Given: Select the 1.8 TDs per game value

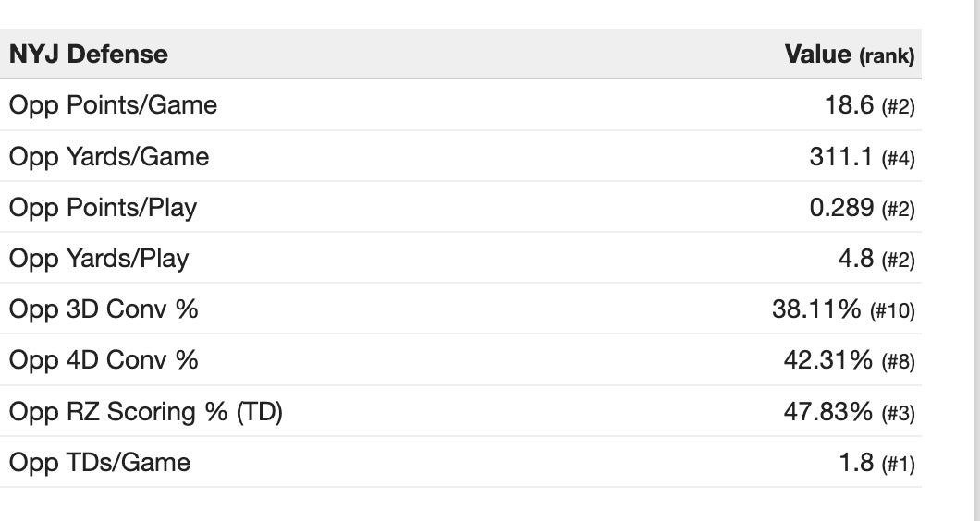Looking at the screenshot, I should tap(856, 462).
